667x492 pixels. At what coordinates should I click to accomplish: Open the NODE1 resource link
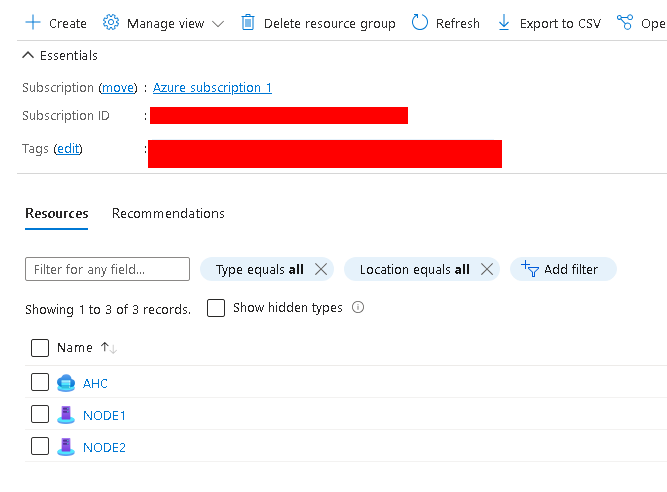tap(104, 415)
